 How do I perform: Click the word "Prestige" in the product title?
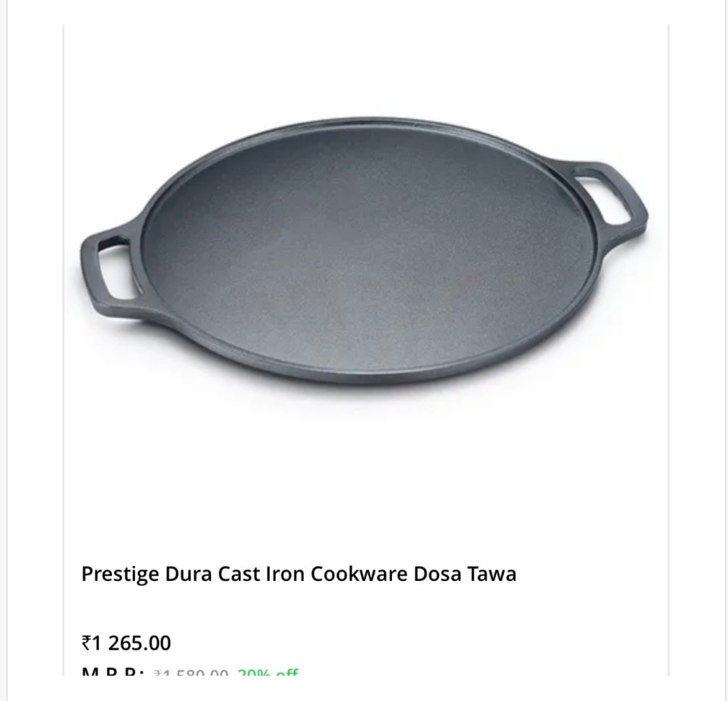coord(120,574)
